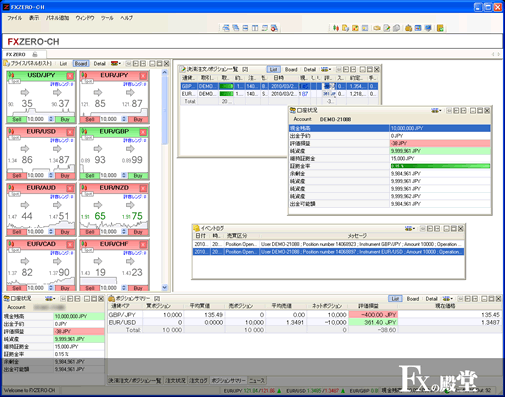Switch the price panel to Detail view

tap(99, 63)
